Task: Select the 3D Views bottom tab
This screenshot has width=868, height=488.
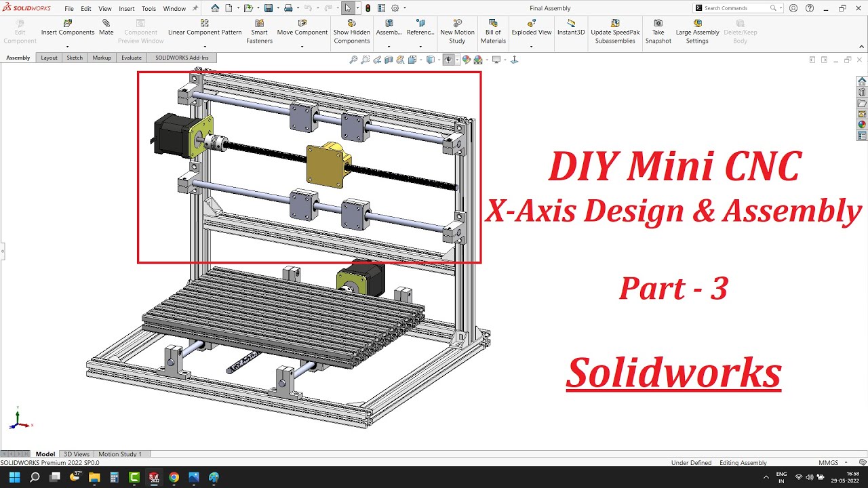Action: tap(76, 454)
